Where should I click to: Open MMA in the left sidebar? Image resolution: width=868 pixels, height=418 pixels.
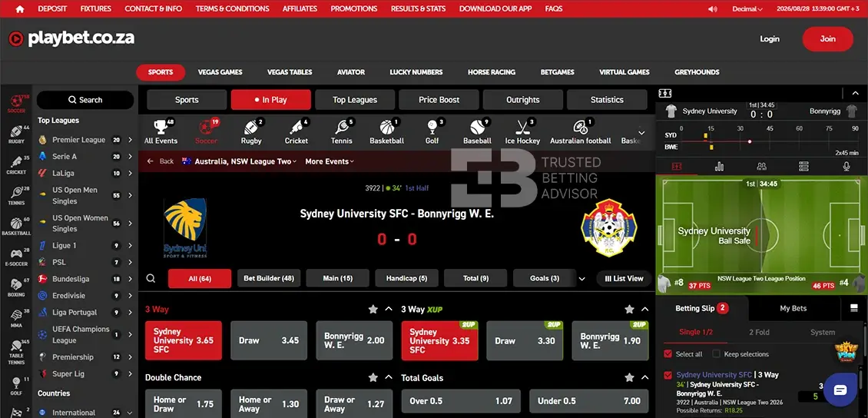click(17, 318)
